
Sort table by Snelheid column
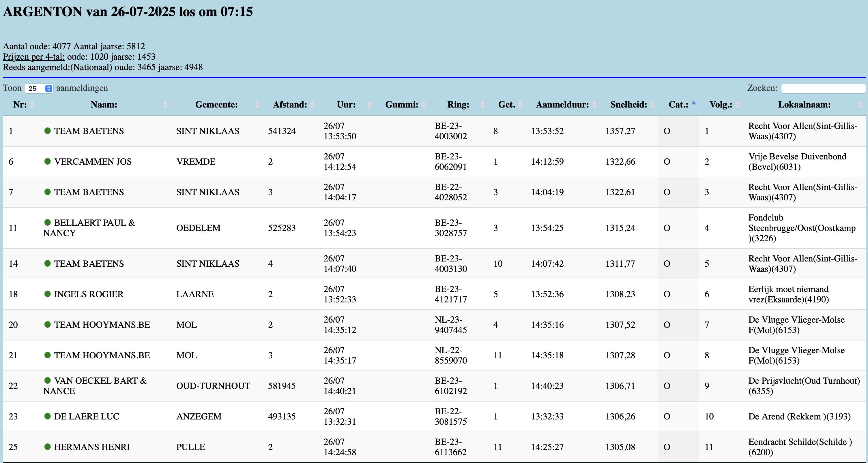628,105
